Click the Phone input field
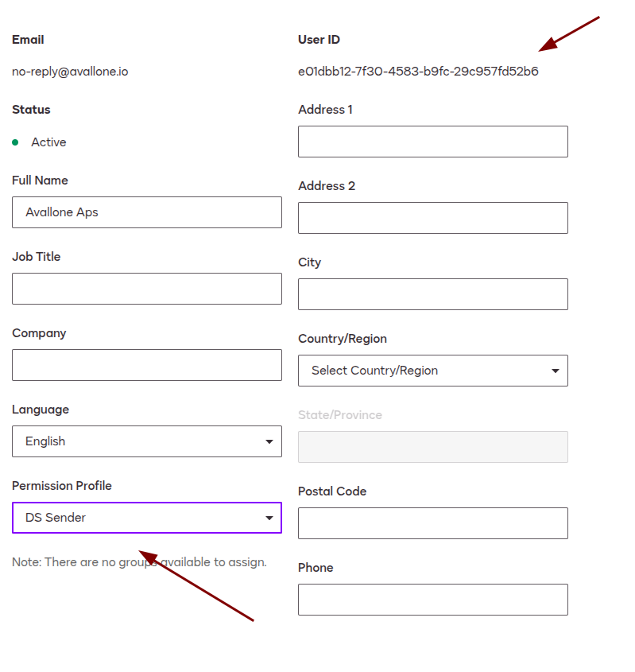 coord(433,600)
